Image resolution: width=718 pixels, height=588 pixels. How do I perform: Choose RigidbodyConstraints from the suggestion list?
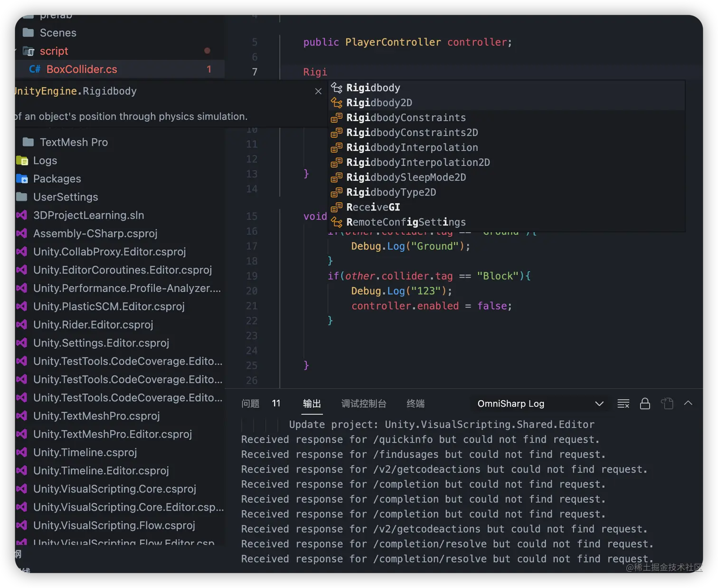(507, 118)
